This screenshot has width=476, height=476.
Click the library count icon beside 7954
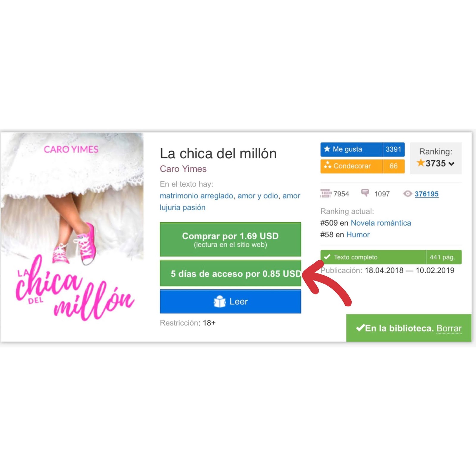[326, 193]
